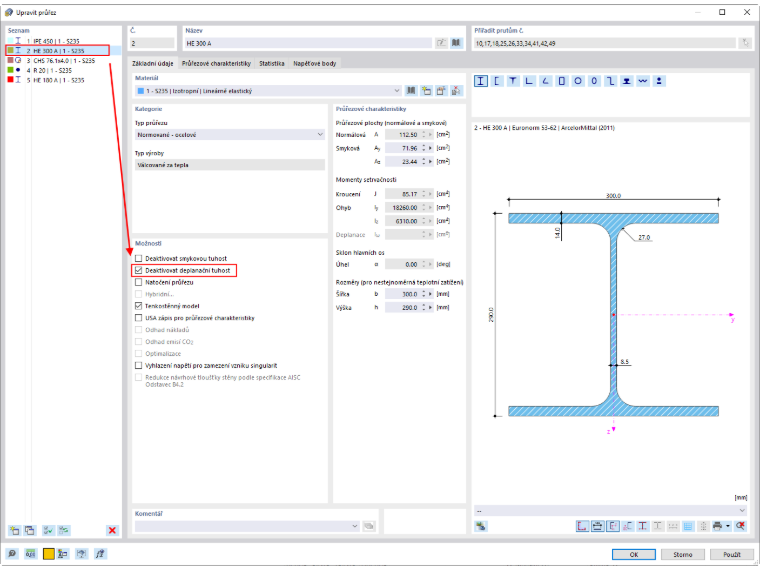Click the arrow beside Šířka b value

[430, 294]
